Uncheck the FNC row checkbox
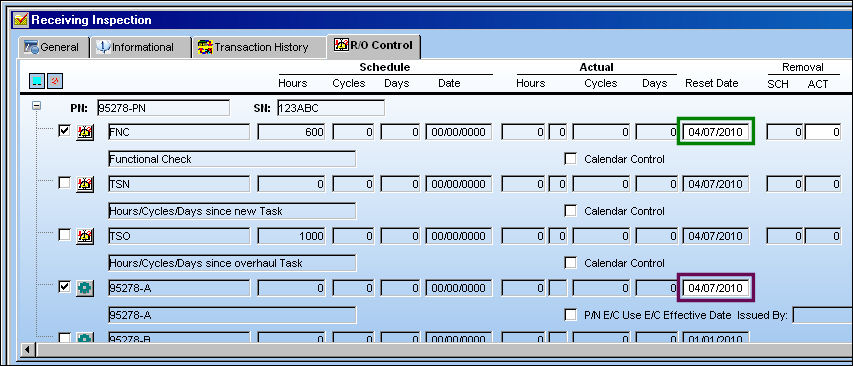This screenshot has width=853, height=366. point(64,131)
